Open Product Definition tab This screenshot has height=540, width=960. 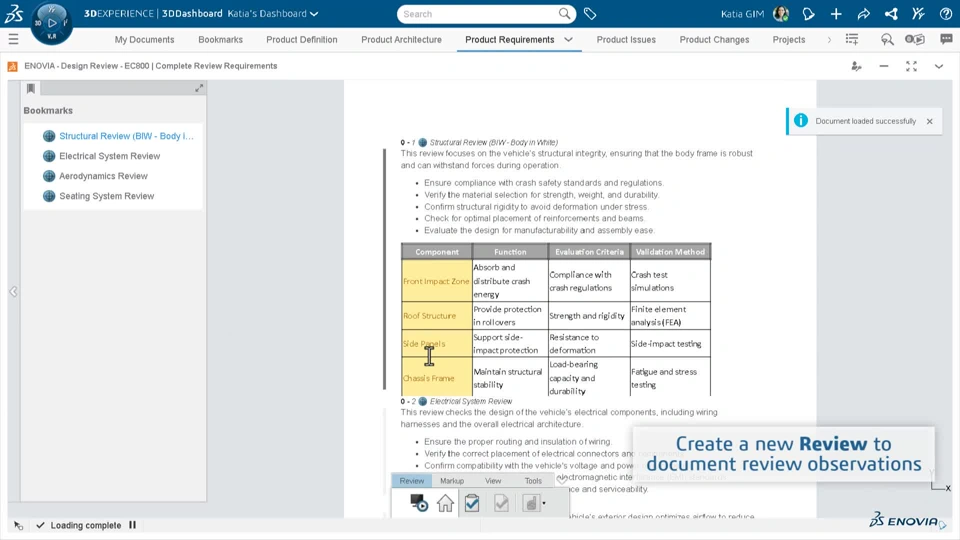[x=302, y=39]
